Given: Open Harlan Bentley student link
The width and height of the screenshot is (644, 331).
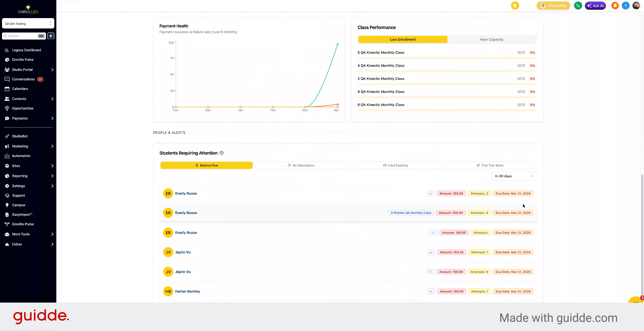Looking at the screenshot, I should coord(187,291).
